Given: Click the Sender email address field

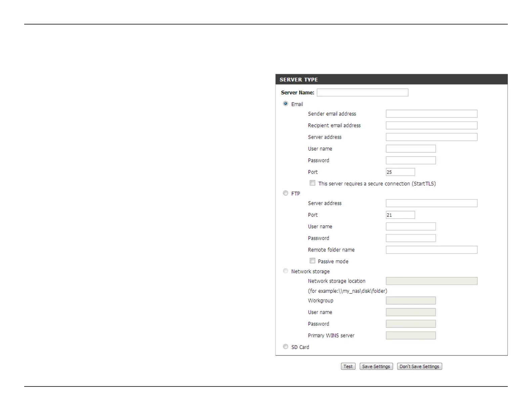Looking at the screenshot, I should [432, 114].
